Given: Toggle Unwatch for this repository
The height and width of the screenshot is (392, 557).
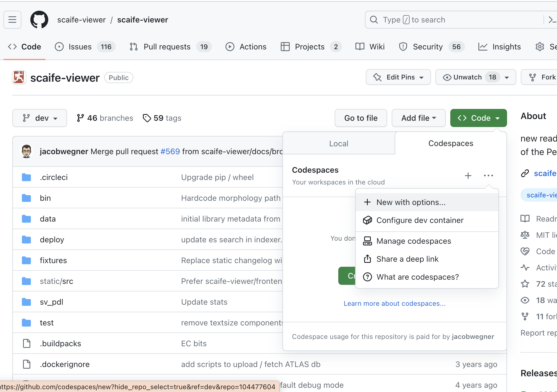Looking at the screenshot, I should click(467, 77).
